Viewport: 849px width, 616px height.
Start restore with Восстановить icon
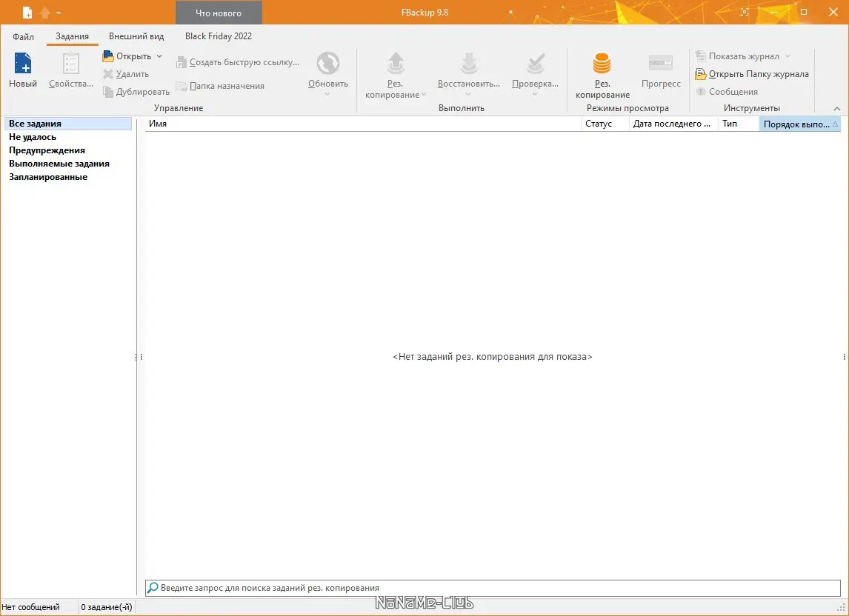coord(469,64)
